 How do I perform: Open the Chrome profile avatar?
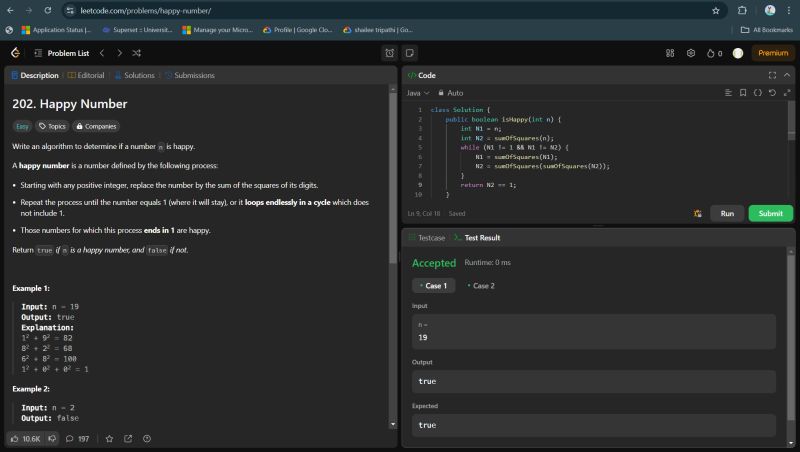pos(770,10)
